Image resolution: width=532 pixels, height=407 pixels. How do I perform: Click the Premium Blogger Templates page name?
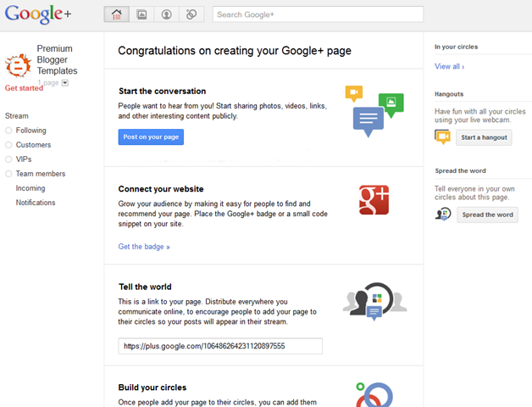[x=57, y=59]
